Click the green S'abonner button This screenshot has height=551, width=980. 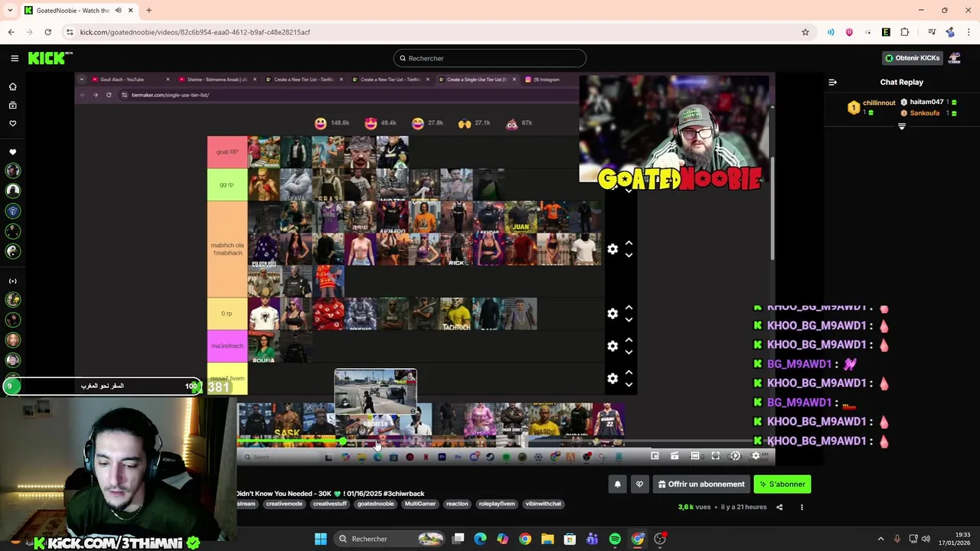(782, 484)
